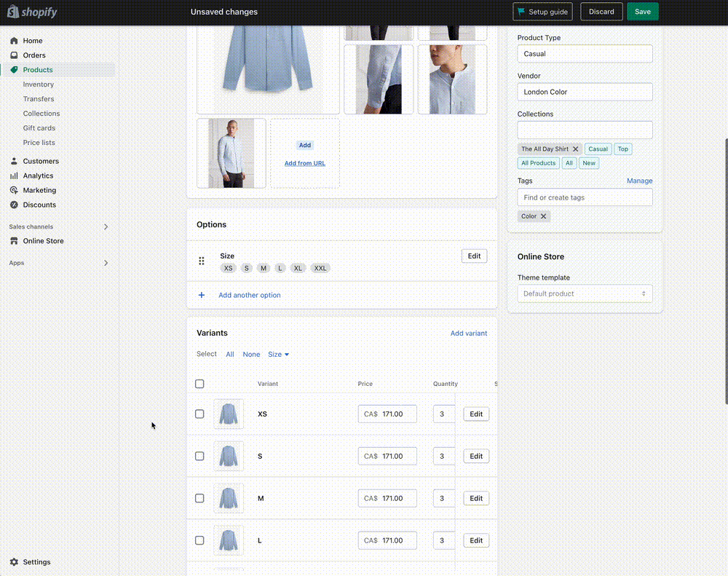The image size is (728, 576).
Task: Open the Products page from the sidebar
Action: tap(38, 70)
